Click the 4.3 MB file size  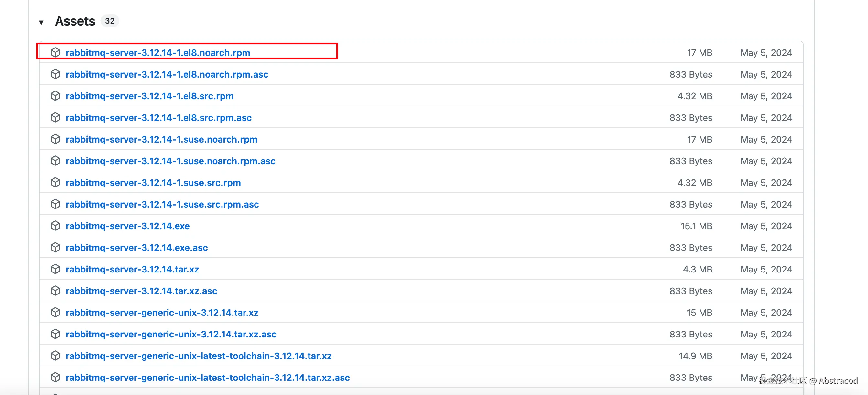698,269
